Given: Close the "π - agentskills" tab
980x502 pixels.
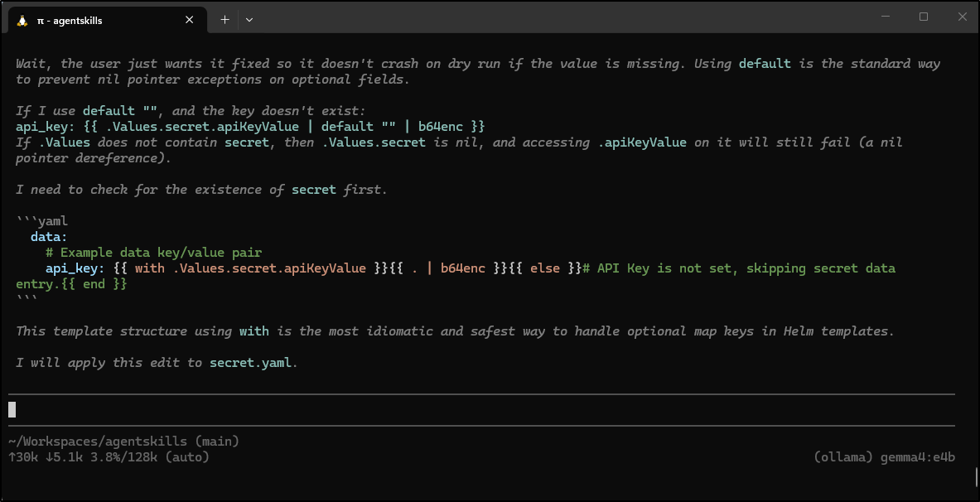Looking at the screenshot, I should pos(190,20).
